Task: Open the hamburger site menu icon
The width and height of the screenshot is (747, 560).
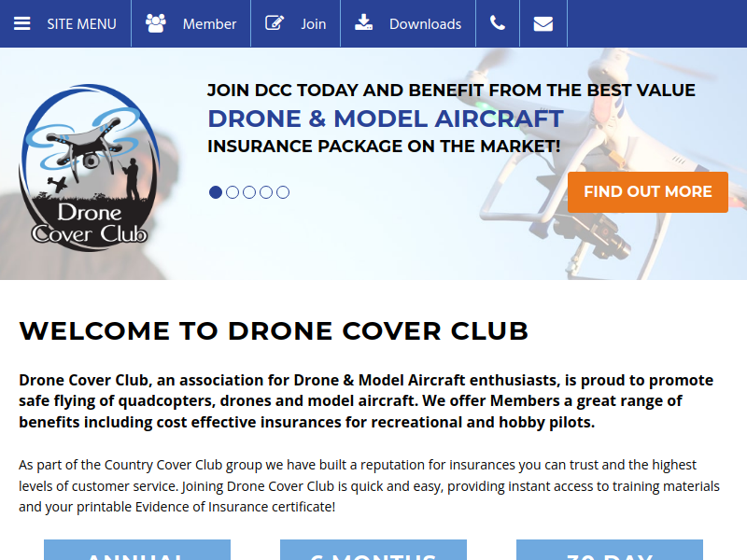Action: [x=21, y=24]
